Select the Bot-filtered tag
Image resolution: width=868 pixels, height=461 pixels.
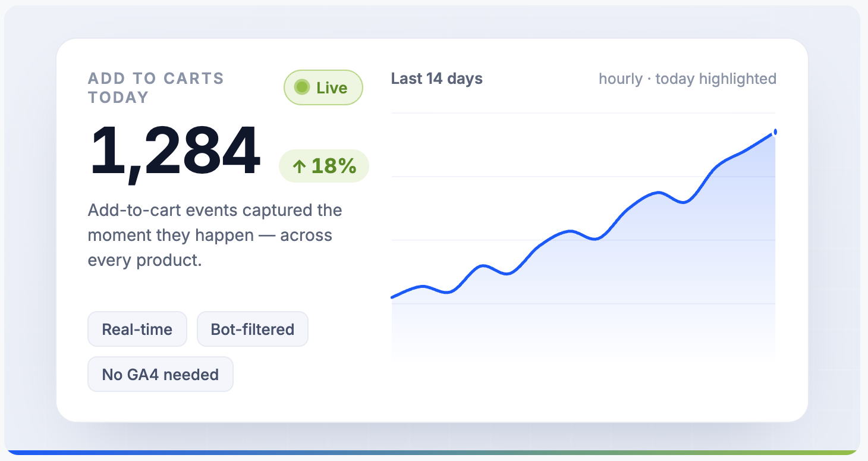coord(253,329)
